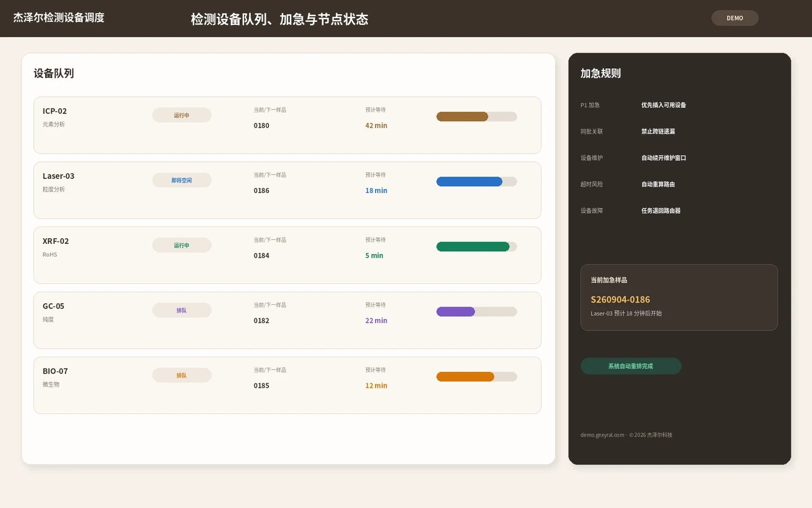Click the 任务退回路由器 rule text
Image resolution: width=812 pixels, height=508 pixels.
click(661, 211)
